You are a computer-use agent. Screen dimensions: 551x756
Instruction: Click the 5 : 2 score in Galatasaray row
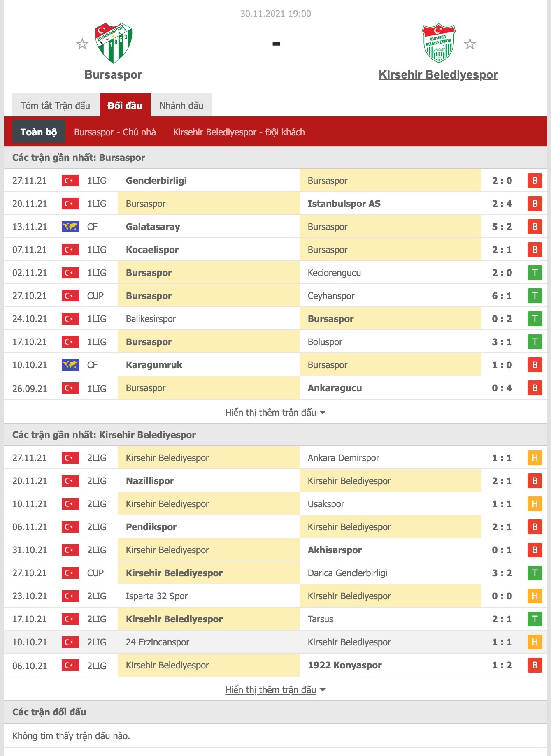[x=502, y=227]
